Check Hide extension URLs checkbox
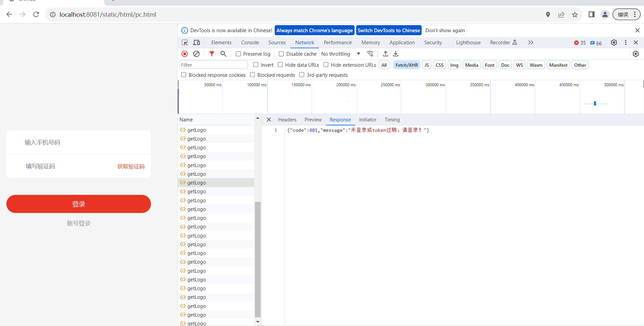Viewport: 644px width, 326px height. tap(326, 65)
